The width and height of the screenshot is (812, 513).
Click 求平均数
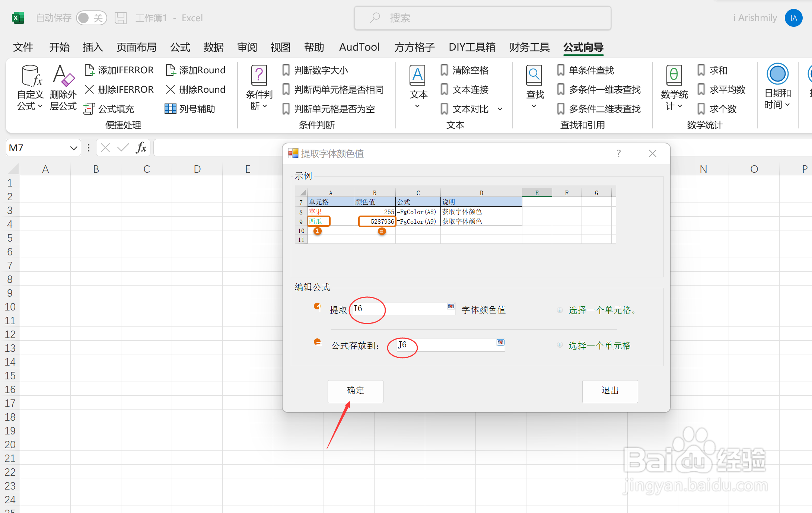[721, 89]
